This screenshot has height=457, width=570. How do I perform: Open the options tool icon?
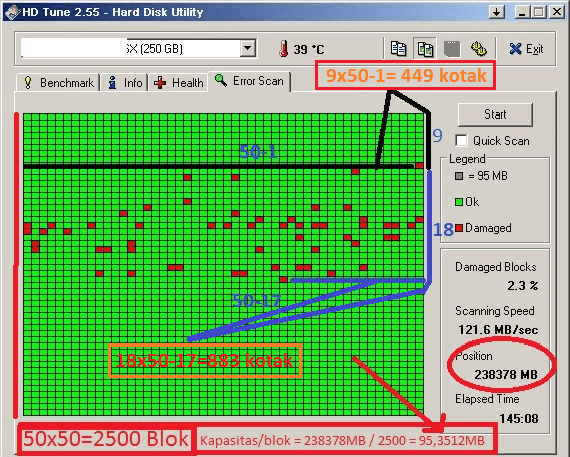click(x=478, y=48)
